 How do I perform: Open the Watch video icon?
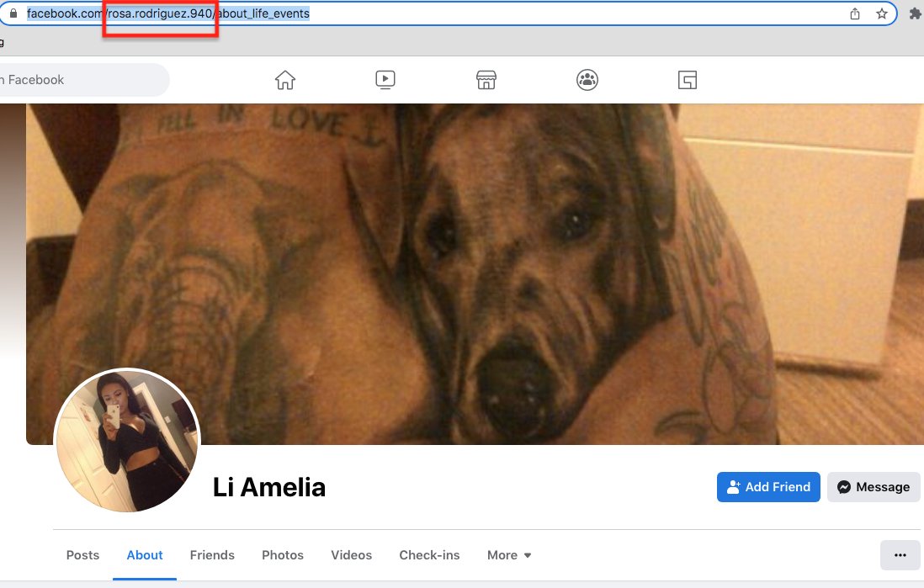385,80
